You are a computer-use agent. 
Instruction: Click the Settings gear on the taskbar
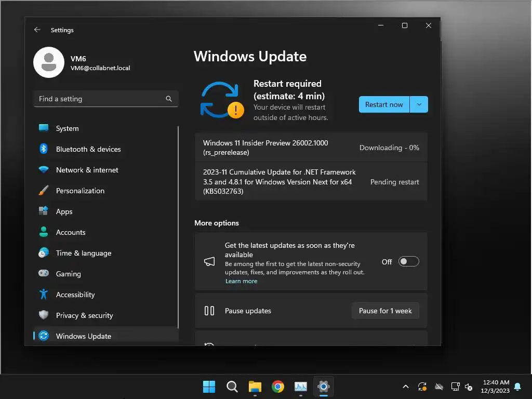pos(324,387)
